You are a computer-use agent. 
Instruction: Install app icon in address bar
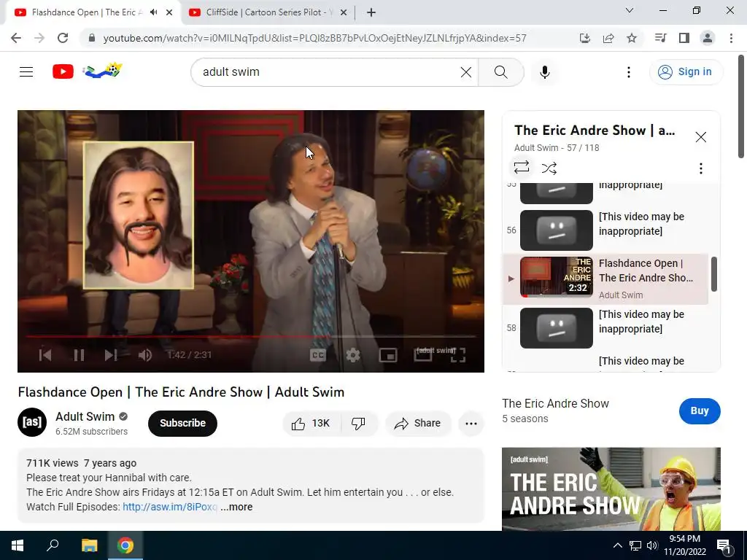point(584,38)
